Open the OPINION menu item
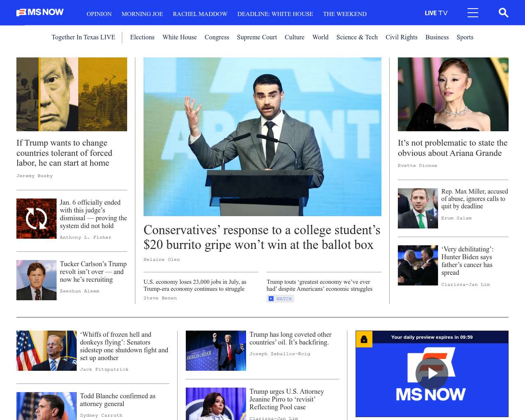525x420 pixels. coord(99,14)
